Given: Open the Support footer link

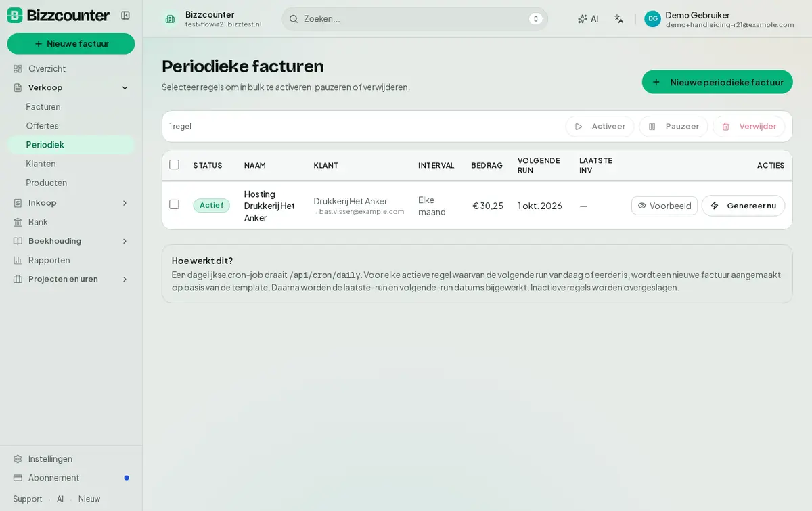Looking at the screenshot, I should (28, 499).
